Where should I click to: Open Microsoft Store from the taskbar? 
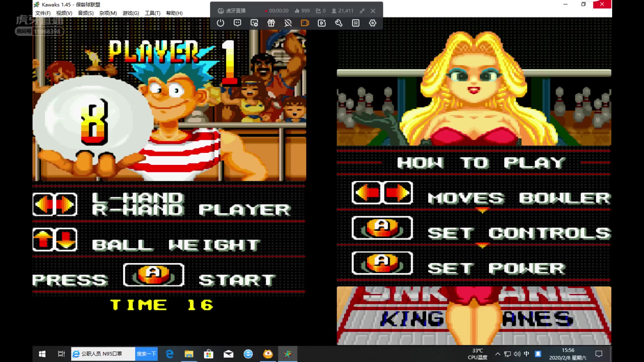[x=209, y=354]
